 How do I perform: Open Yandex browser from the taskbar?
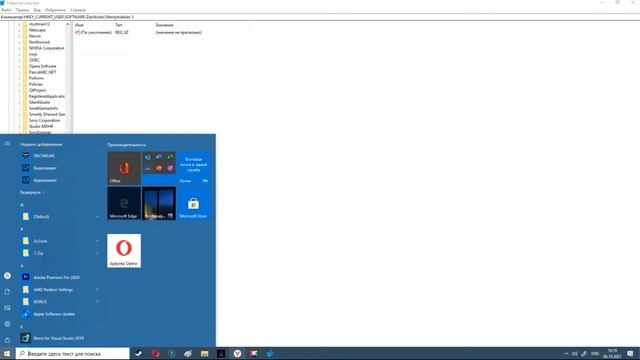tap(237, 353)
